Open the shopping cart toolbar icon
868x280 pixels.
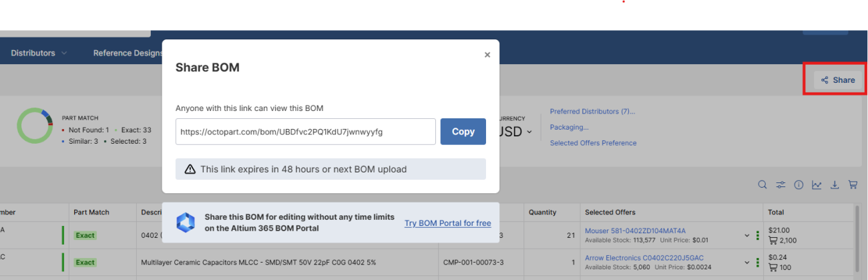[853, 185]
